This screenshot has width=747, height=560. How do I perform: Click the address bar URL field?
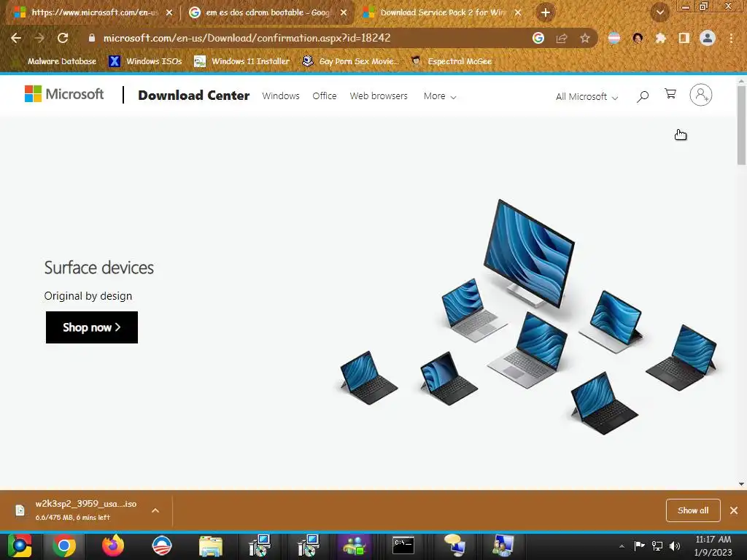pos(305,38)
